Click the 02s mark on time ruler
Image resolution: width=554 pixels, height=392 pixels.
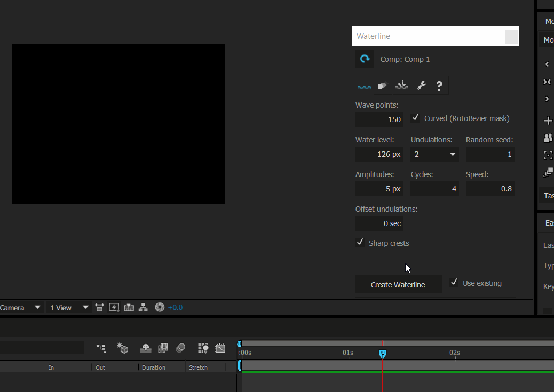click(455, 353)
